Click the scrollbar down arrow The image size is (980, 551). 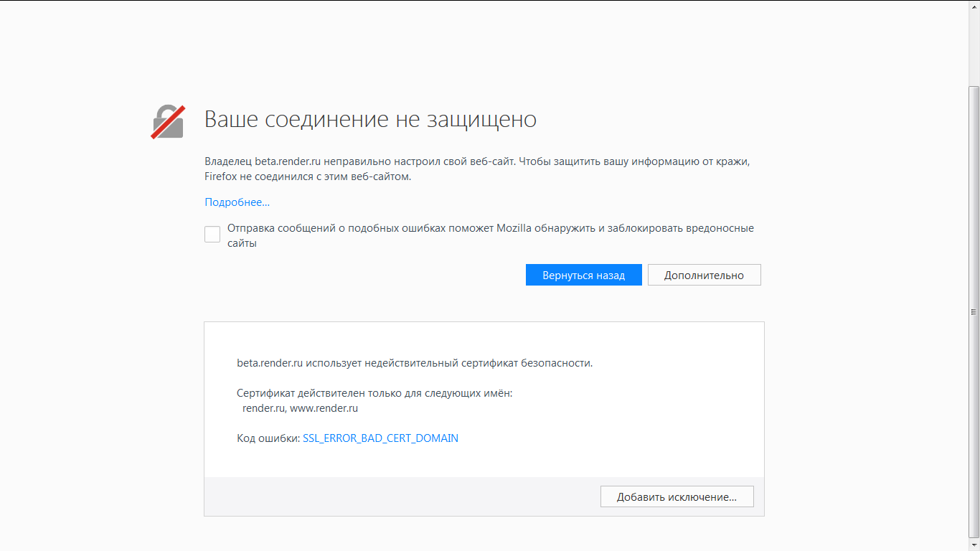974,545
